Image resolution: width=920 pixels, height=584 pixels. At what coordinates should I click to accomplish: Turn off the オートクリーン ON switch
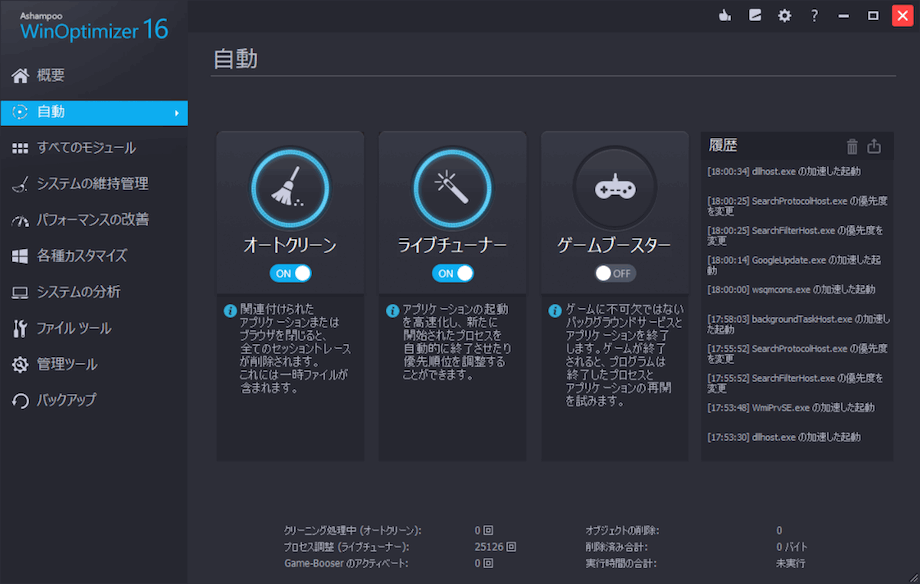pos(290,273)
